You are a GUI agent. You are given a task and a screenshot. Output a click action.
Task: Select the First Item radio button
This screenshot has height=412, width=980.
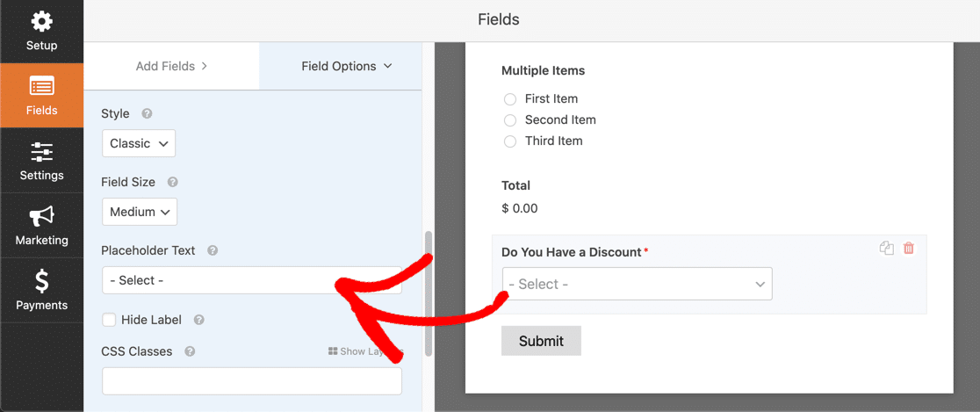click(510, 98)
